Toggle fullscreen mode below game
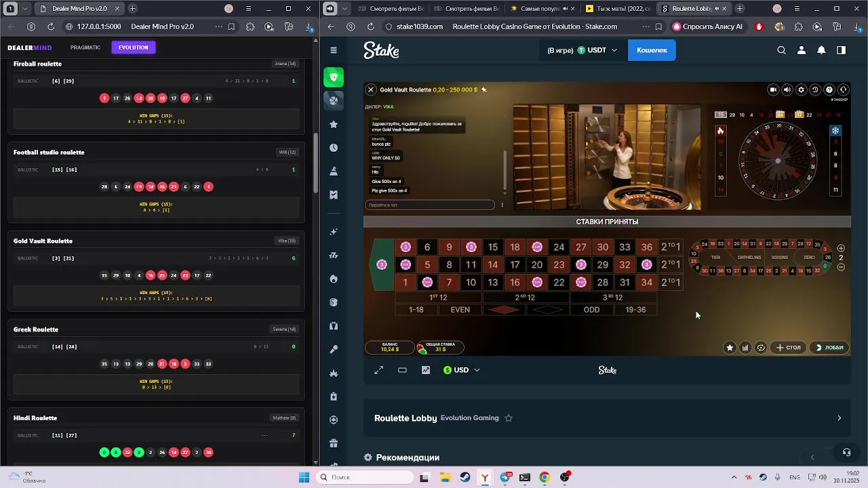The image size is (868, 488). point(379,370)
